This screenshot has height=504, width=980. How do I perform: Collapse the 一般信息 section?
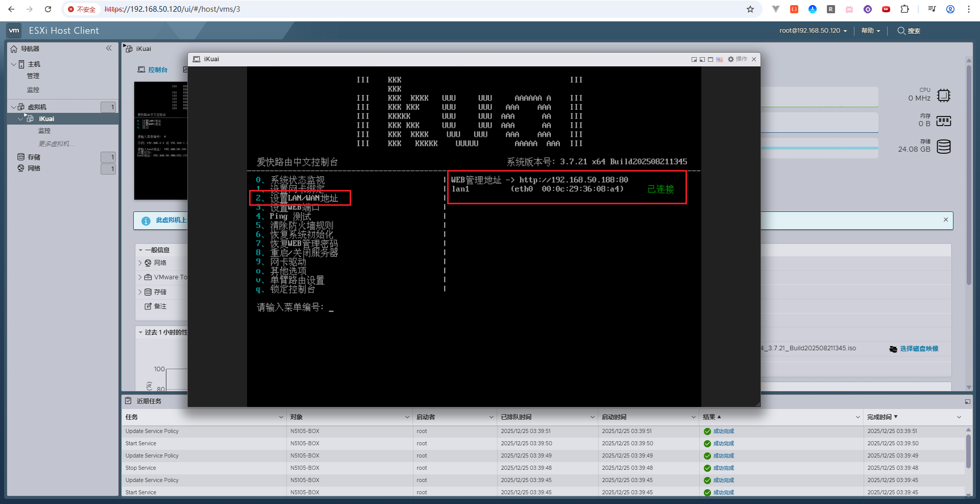coord(141,250)
